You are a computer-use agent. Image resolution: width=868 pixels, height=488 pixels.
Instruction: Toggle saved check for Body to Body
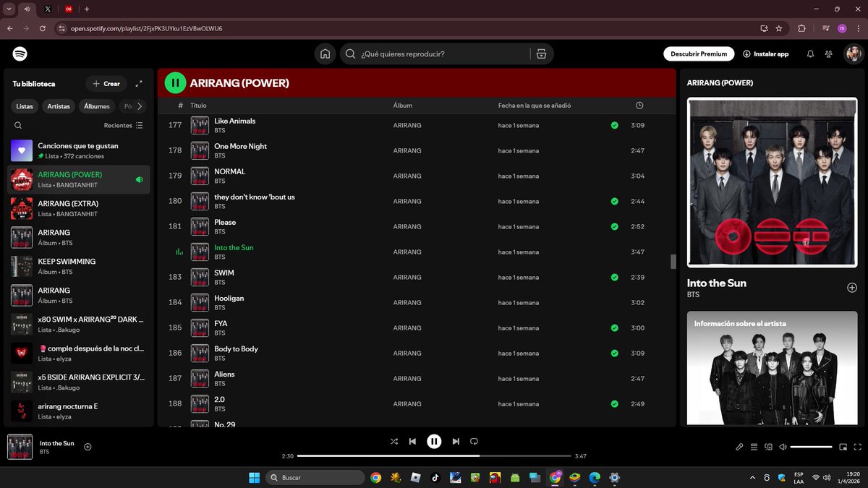coord(614,353)
